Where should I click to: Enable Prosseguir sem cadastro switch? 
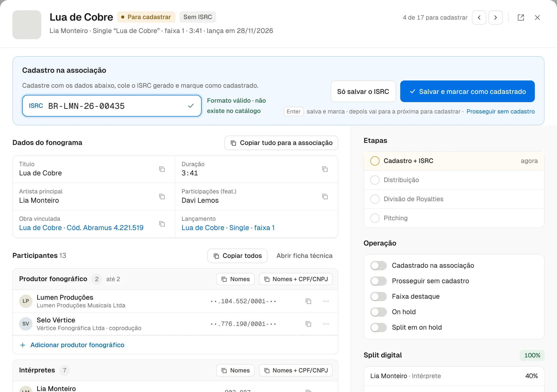click(x=378, y=281)
